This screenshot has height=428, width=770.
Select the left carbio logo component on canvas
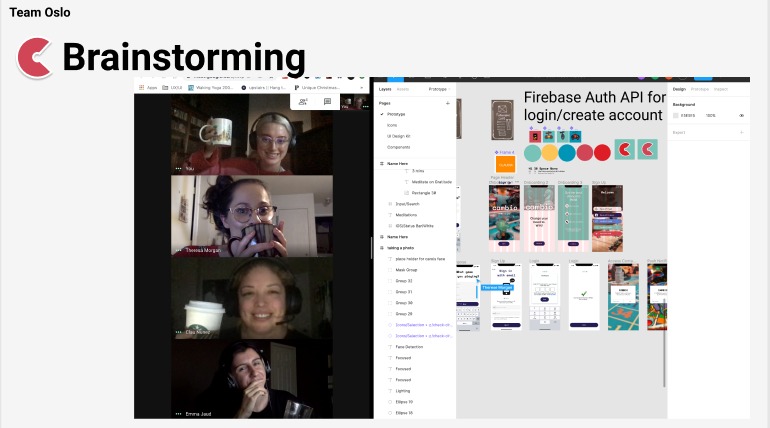point(625,149)
